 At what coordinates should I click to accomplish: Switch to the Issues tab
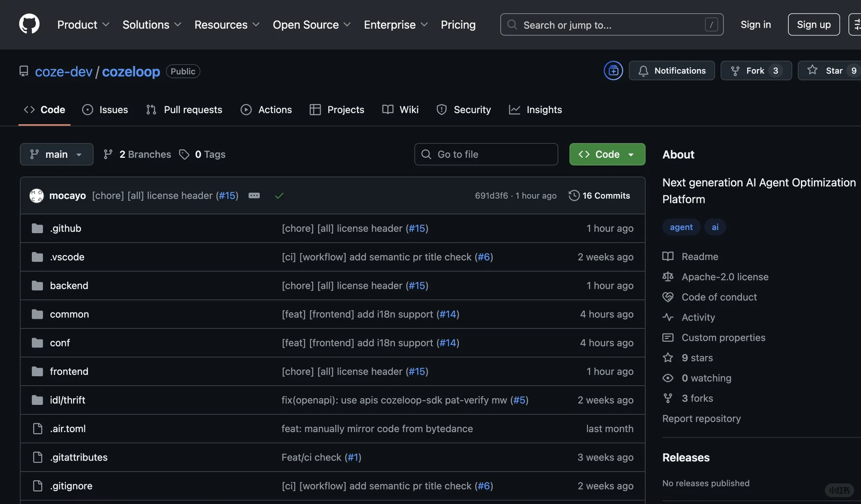pos(105,110)
